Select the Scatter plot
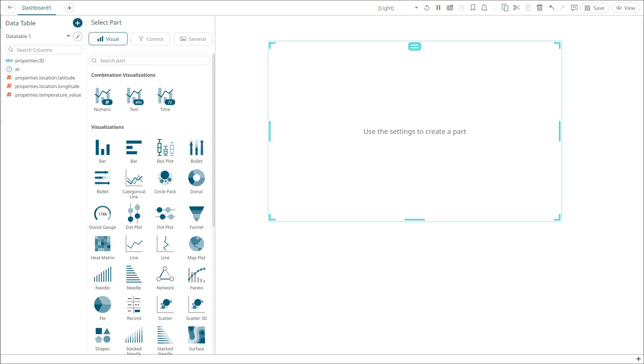 coord(165,309)
